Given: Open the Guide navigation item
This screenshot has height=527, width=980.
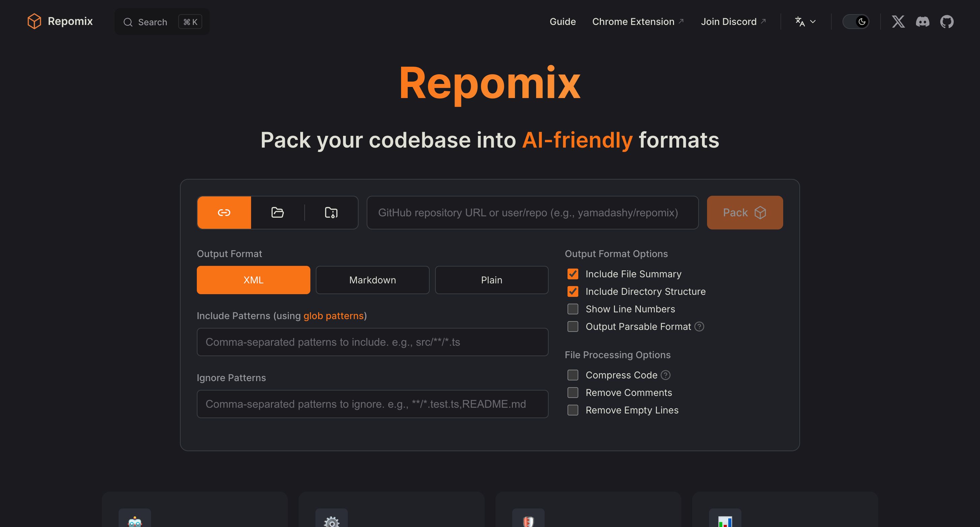Looking at the screenshot, I should point(562,22).
